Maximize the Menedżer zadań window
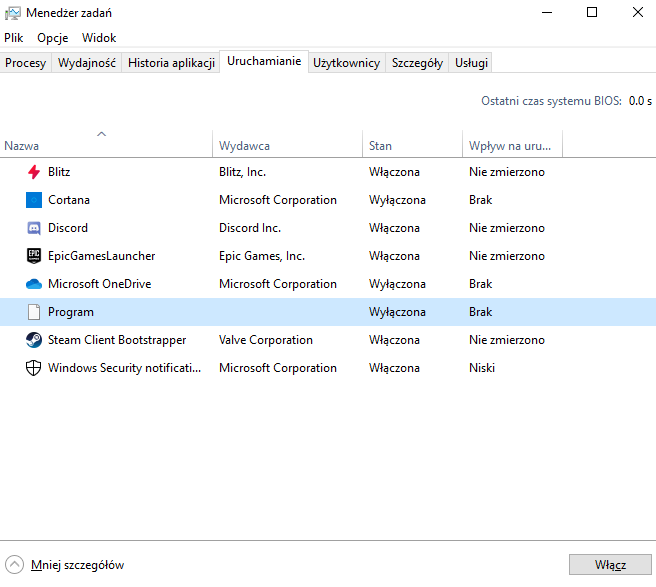The width and height of the screenshot is (656, 587). 592,13
